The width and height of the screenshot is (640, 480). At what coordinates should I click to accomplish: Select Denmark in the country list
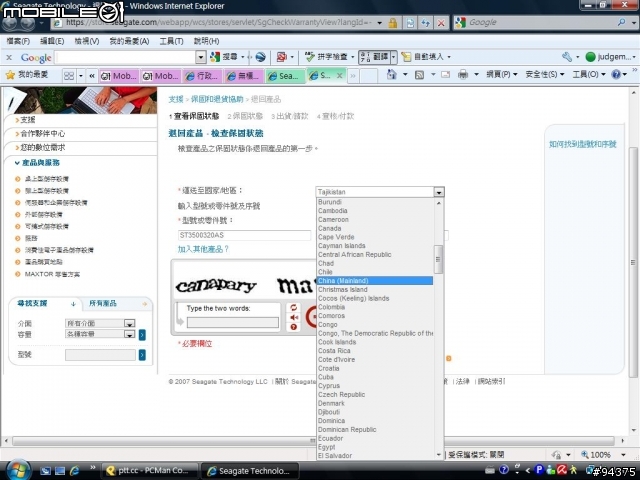click(375, 403)
